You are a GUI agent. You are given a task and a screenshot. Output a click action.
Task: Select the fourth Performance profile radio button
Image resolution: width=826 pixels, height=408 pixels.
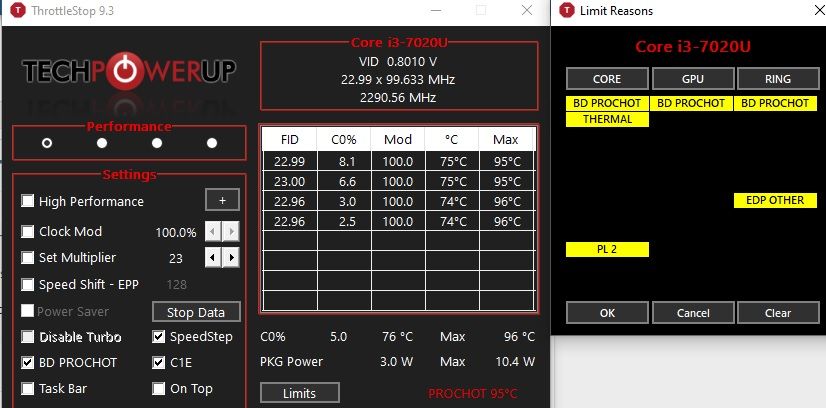212,143
